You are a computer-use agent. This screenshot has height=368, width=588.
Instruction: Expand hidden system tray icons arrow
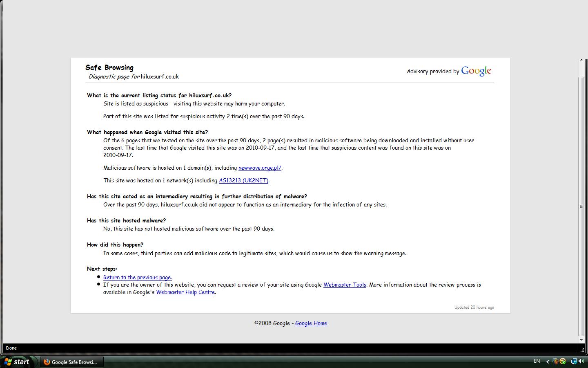tap(548, 361)
